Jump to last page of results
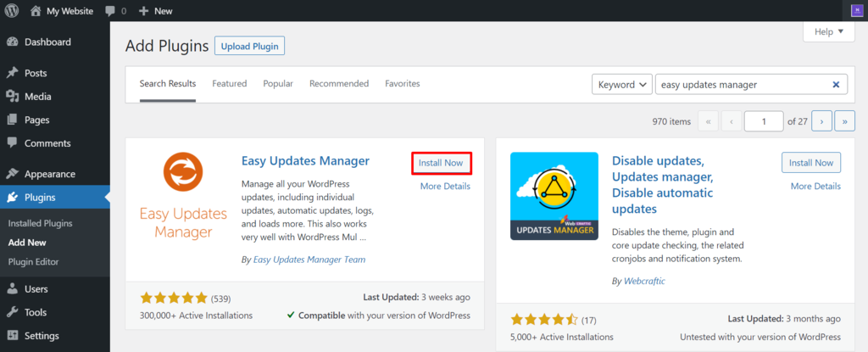Viewport: 868px width, 352px height. (844, 121)
